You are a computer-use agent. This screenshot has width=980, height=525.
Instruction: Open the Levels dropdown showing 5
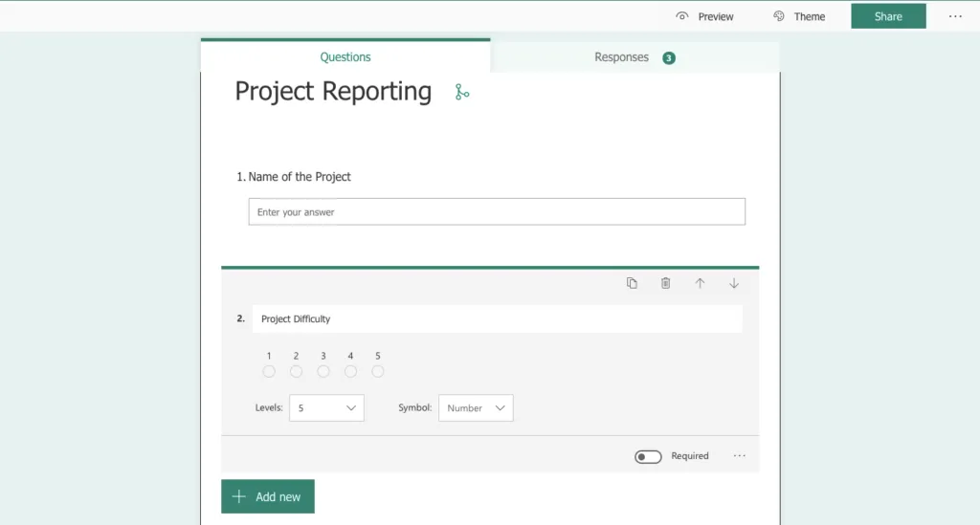coord(326,407)
